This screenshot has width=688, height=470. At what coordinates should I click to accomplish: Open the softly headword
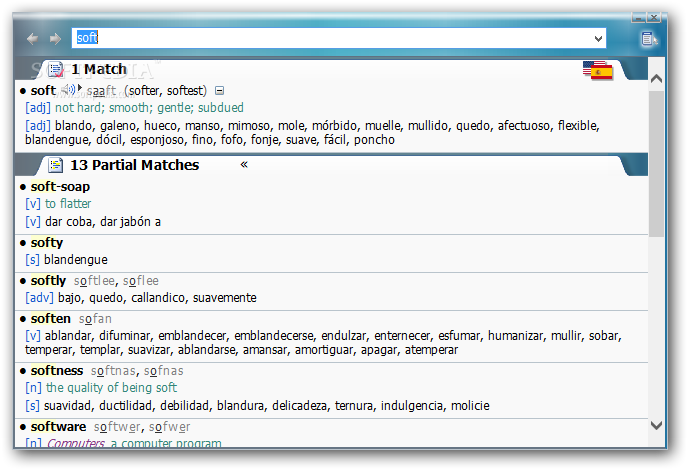pos(48,280)
